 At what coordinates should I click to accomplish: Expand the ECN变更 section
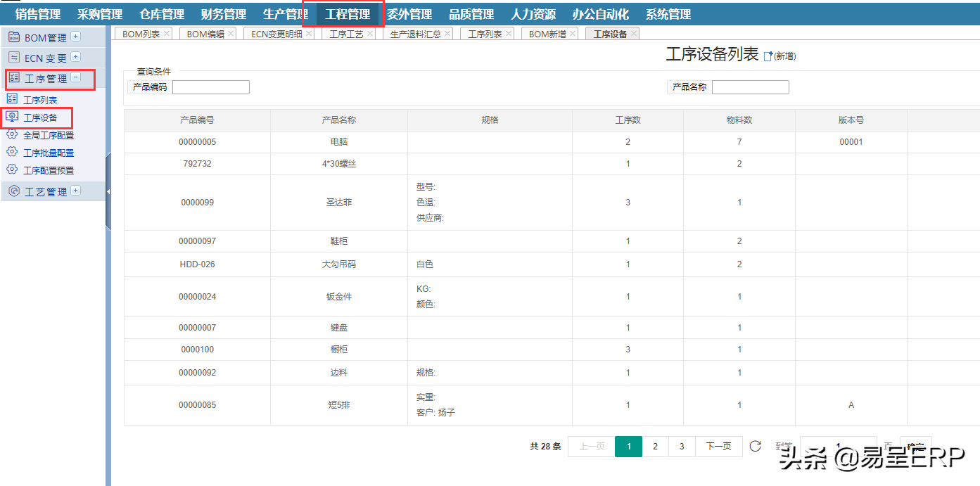pyautogui.click(x=76, y=57)
